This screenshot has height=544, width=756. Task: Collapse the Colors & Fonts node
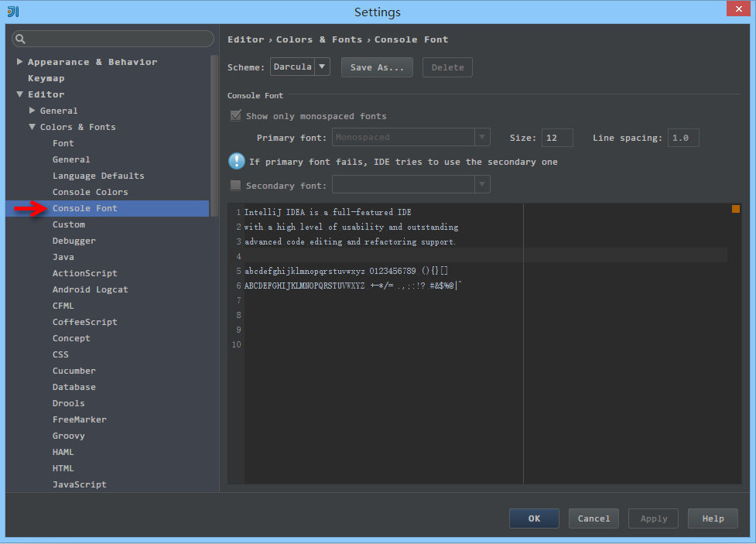pyautogui.click(x=31, y=126)
